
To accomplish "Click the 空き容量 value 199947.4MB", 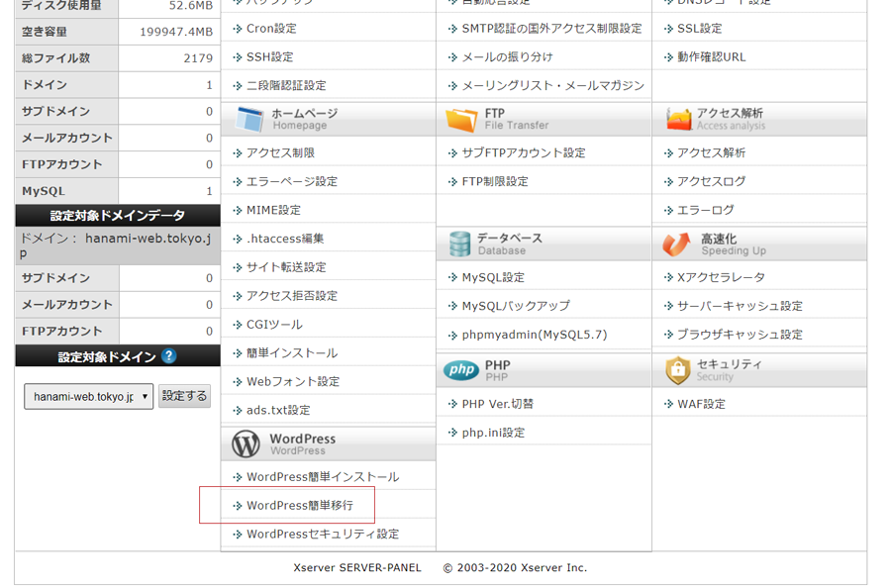I will click(176, 32).
